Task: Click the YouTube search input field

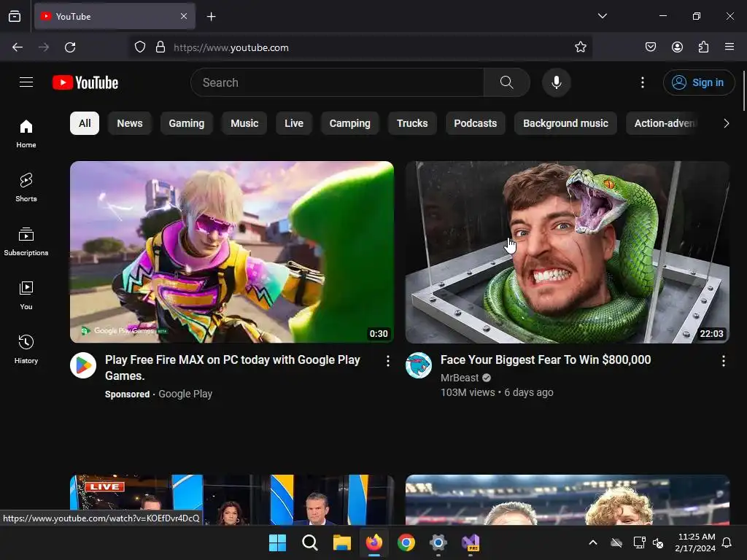Action: (x=337, y=82)
